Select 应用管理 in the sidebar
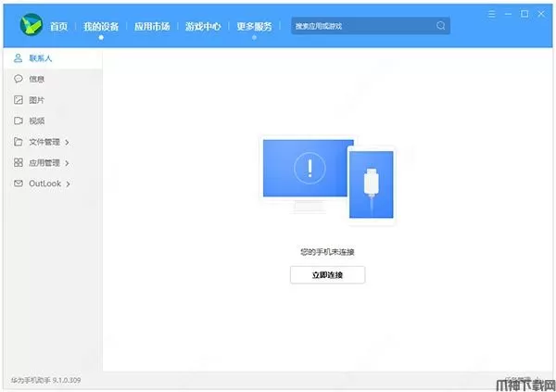 [53, 162]
